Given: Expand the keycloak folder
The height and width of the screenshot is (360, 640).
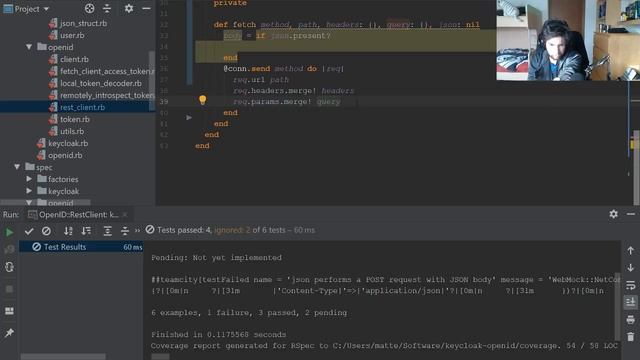Looking at the screenshot, I should tap(29, 191).
